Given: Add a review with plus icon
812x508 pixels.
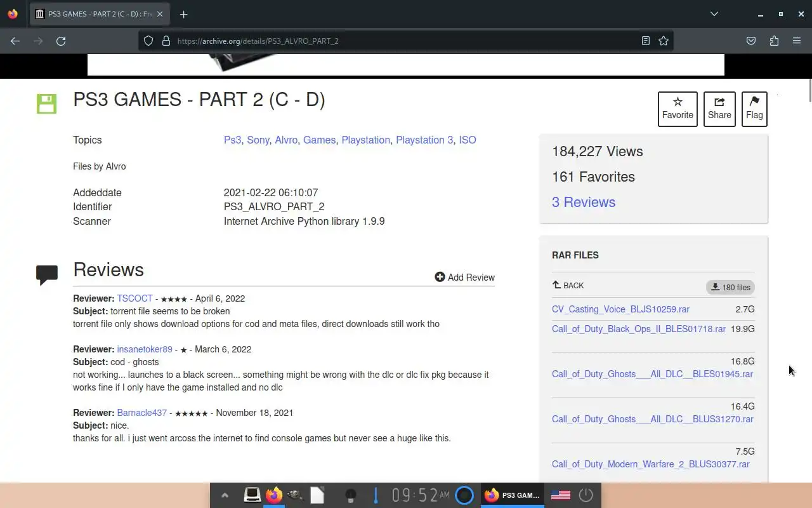Looking at the screenshot, I should pyautogui.click(x=464, y=277).
